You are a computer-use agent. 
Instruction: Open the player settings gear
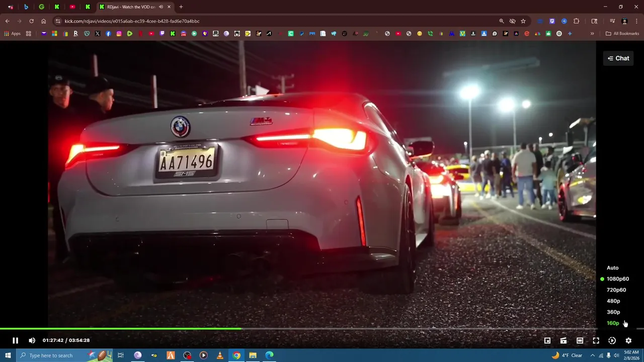click(x=628, y=340)
